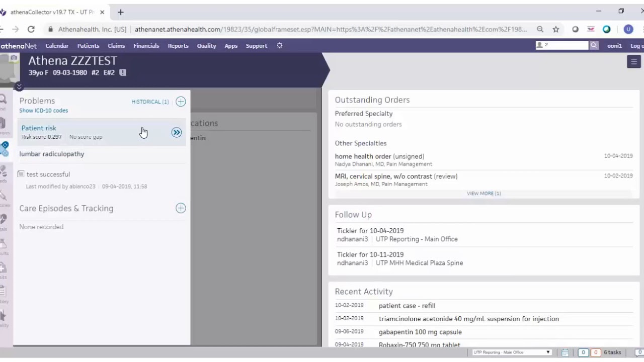Open gabapentin 100 mg capsule activity
The image size is (644, 362).
pyautogui.click(x=420, y=332)
